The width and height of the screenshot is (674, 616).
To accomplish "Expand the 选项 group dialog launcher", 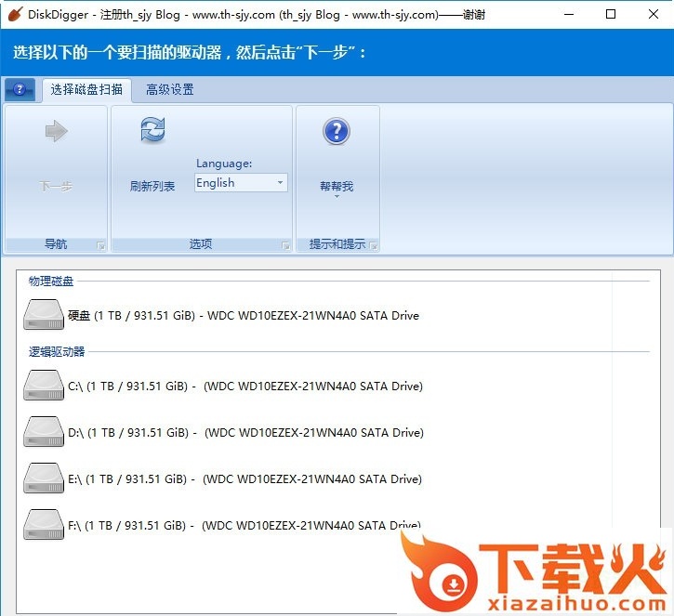I will pyautogui.click(x=285, y=245).
